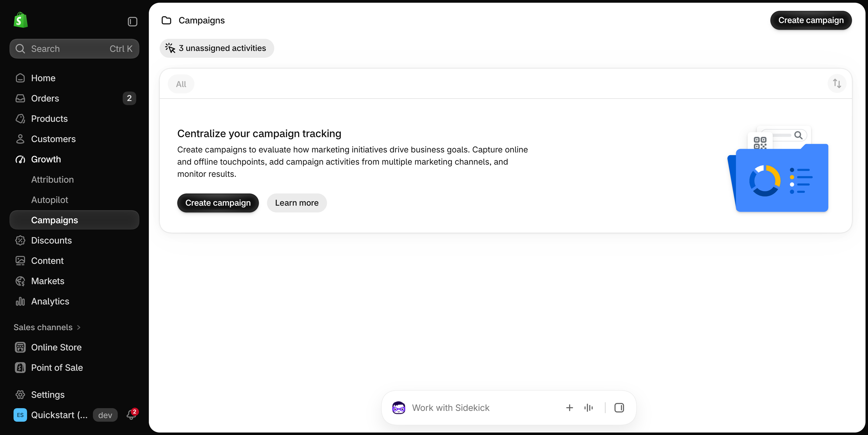Click the Point of Sale icon
The image size is (868, 435).
point(20,368)
